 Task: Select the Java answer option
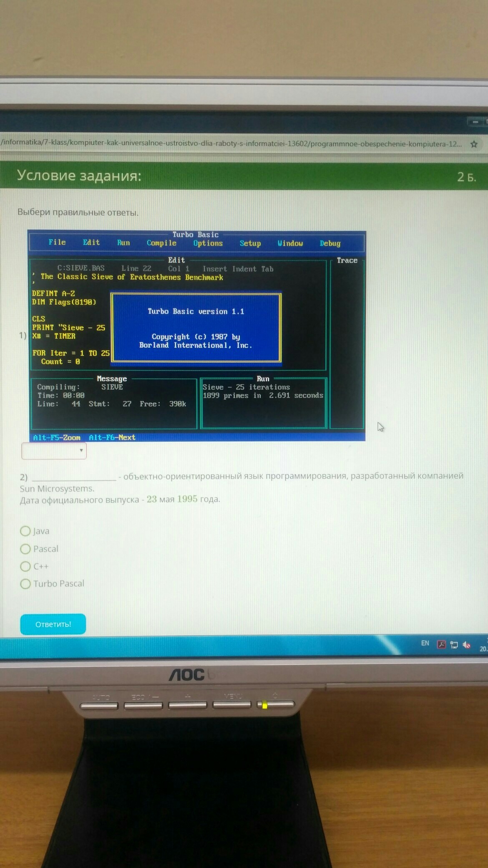coord(25,531)
